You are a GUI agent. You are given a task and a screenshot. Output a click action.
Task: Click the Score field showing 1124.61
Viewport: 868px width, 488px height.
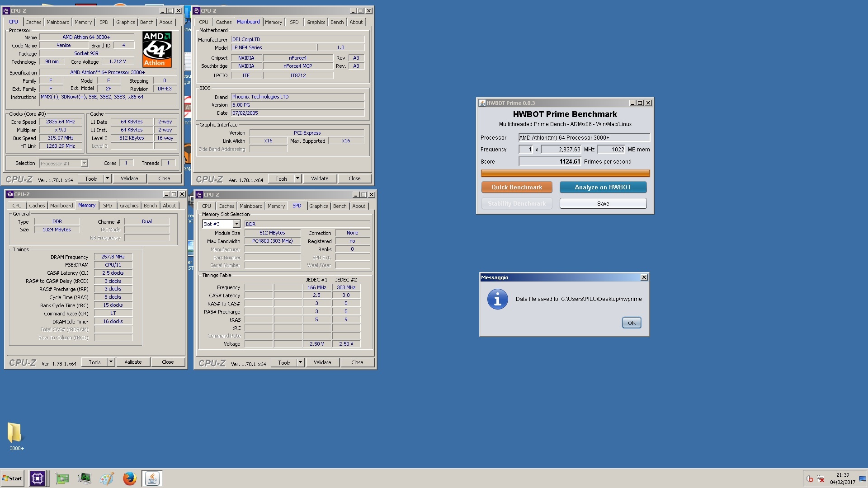[550, 161]
